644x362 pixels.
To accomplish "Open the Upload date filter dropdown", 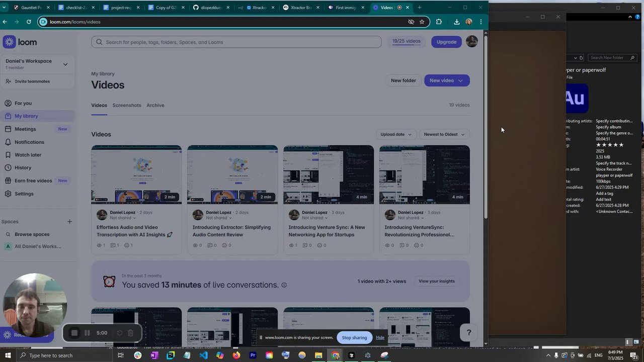I will coord(396,134).
